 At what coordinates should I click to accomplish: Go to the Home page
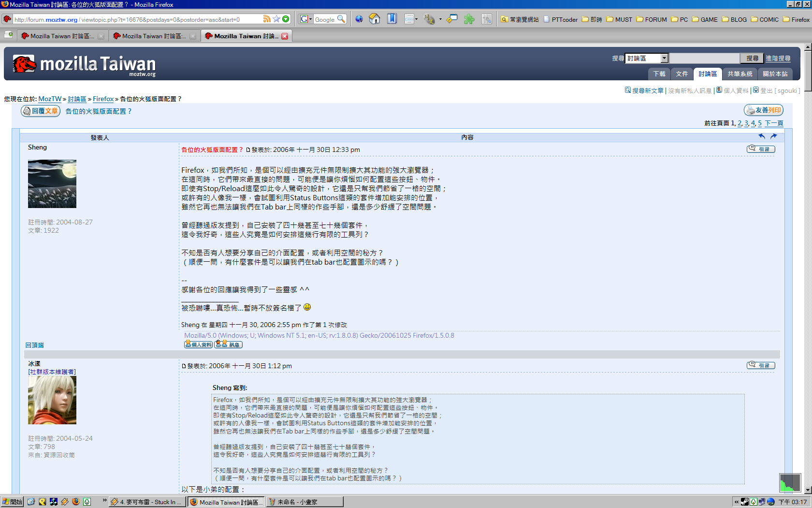pyautogui.click(x=375, y=19)
